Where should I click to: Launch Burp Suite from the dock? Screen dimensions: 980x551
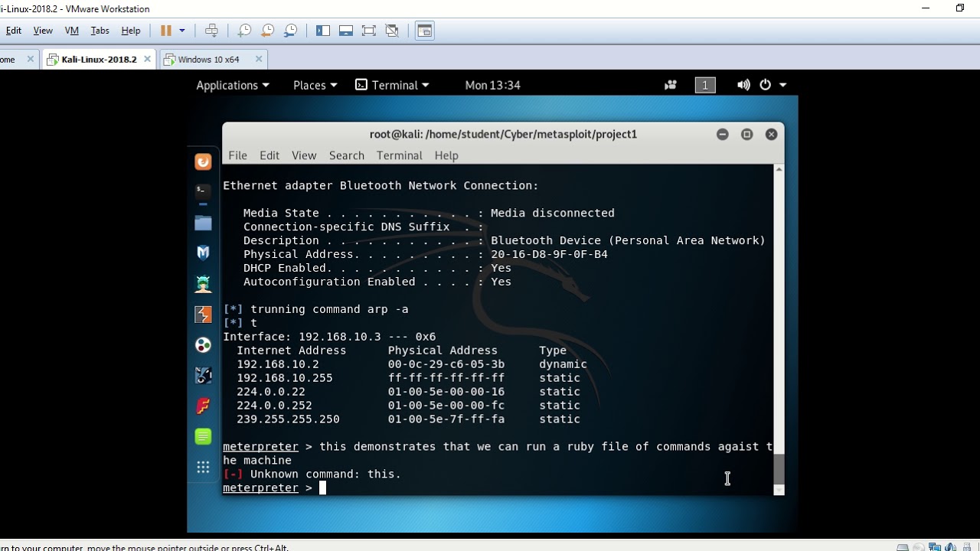point(203,315)
